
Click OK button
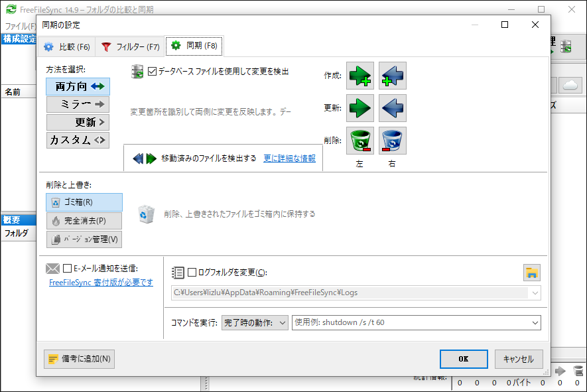[464, 359]
